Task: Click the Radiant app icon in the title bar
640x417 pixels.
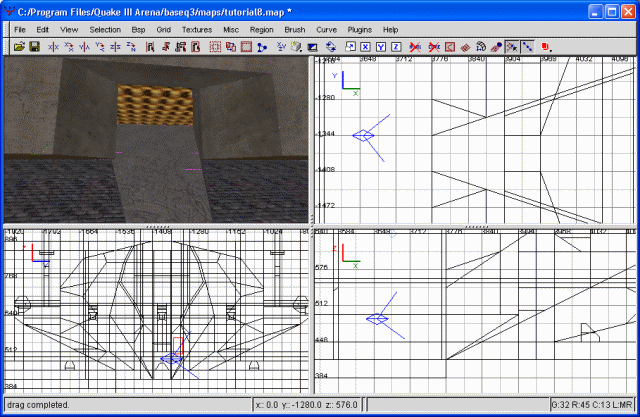Action: coord(9,11)
